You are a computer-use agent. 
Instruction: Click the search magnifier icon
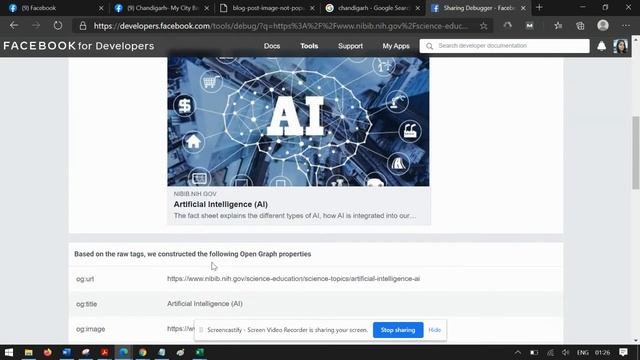pyautogui.click(x=429, y=46)
